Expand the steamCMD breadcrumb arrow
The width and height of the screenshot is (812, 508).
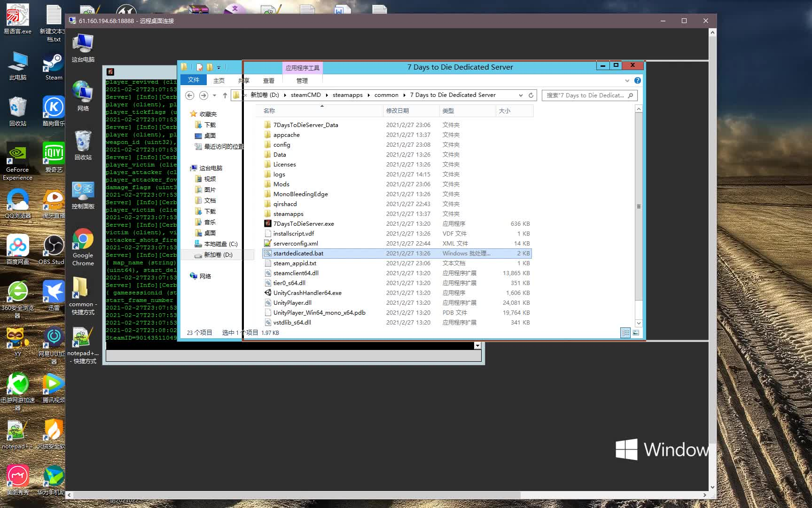pyautogui.click(x=327, y=95)
